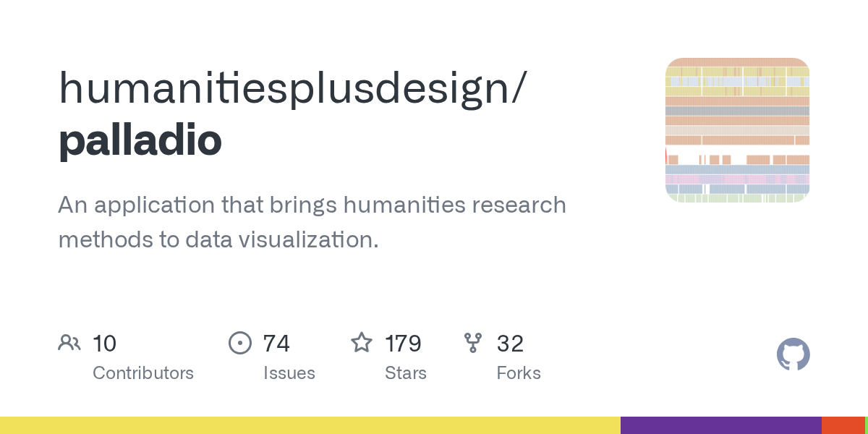The width and height of the screenshot is (868, 434).
Task: Click the yellow language bar segment
Action: tap(310, 425)
